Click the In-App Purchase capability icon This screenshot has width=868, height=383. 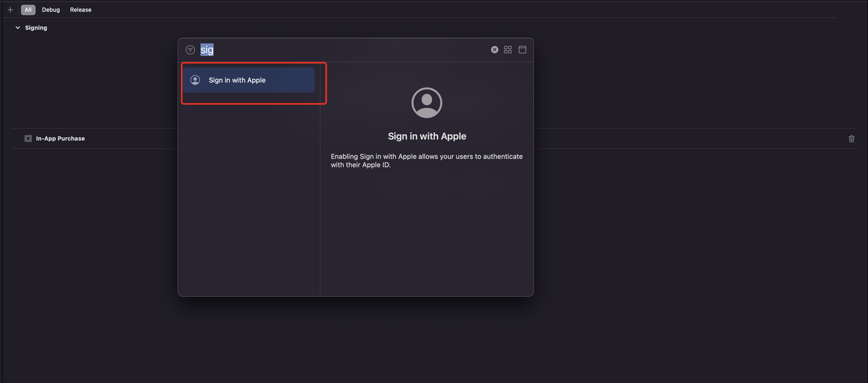pos(28,138)
